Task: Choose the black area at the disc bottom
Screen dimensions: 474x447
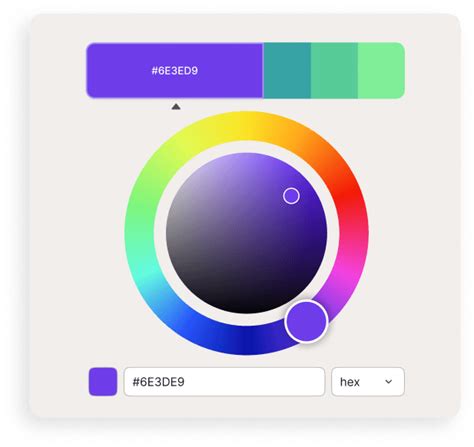Action: [x=247, y=305]
